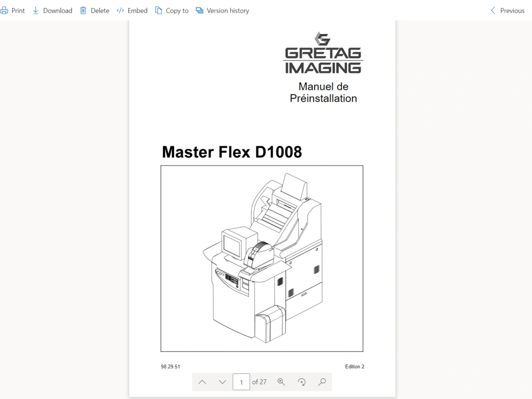532x399 pixels.
Task: Go to the previous page with the up arrow
Action: tap(202, 382)
